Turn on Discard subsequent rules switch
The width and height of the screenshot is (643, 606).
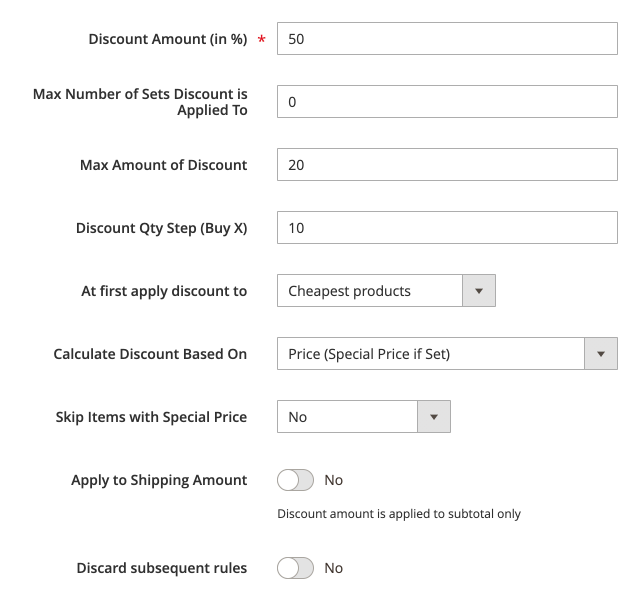295,568
